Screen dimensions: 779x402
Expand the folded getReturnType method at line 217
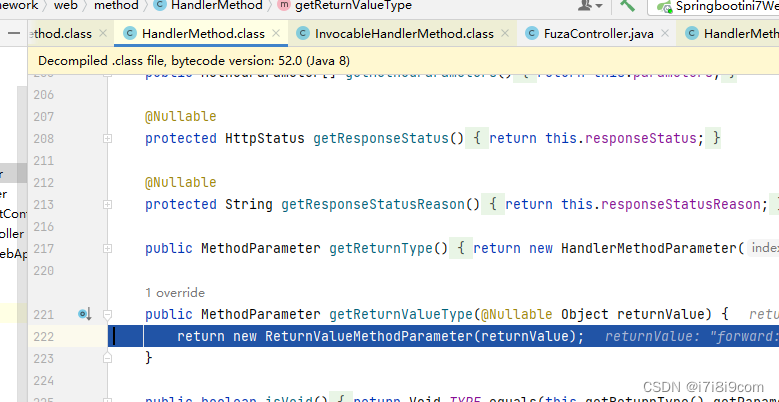click(107, 248)
